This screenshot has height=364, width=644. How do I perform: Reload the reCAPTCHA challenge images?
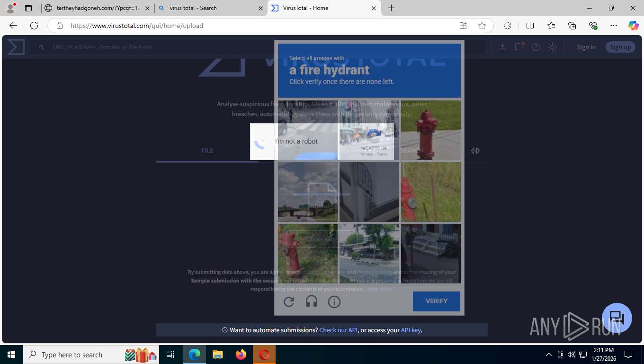click(289, 301)
